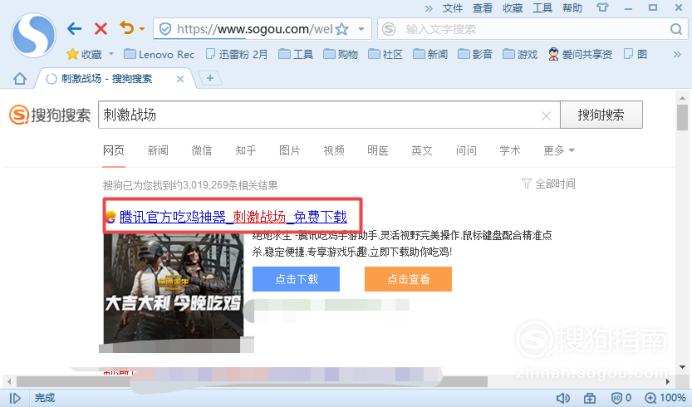The height and width of the screenshot is (407, 692).
Task: Open the 社区 bookmark folder
Action: (385, 54)
